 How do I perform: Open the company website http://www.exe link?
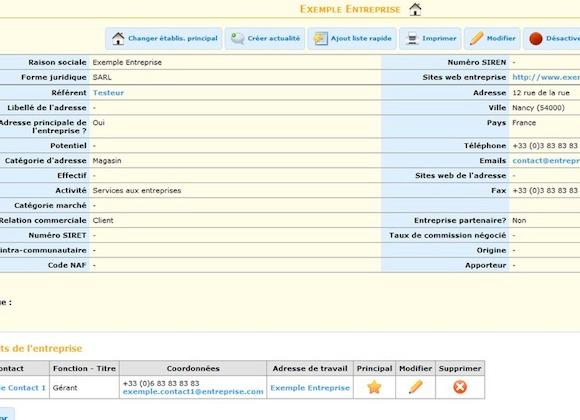tap(546, 77)
